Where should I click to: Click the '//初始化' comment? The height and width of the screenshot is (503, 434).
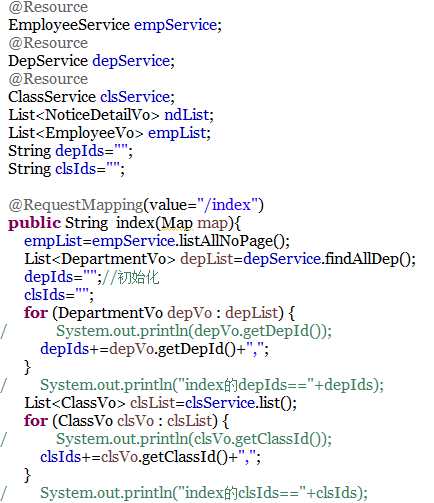coord(131,277)
